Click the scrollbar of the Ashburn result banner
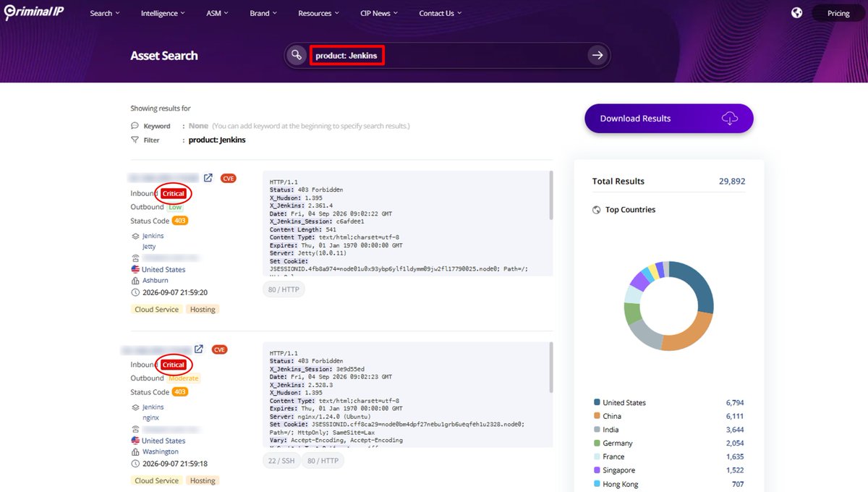The width and height of the screenshot is (868, 492). coord(551,195)
